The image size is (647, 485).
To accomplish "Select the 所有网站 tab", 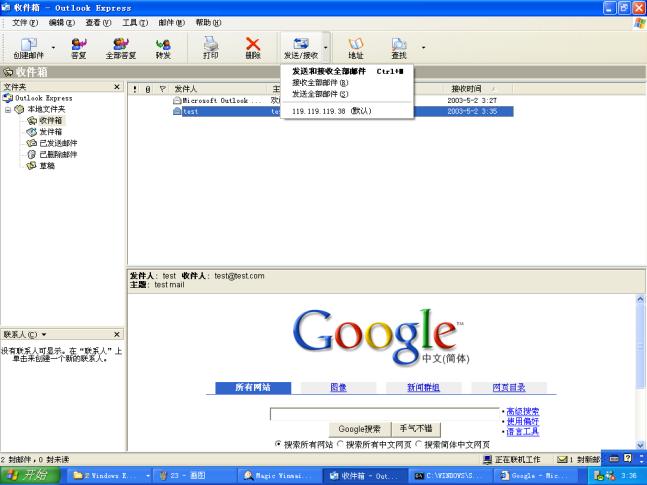I will click(x=253, y=388).
